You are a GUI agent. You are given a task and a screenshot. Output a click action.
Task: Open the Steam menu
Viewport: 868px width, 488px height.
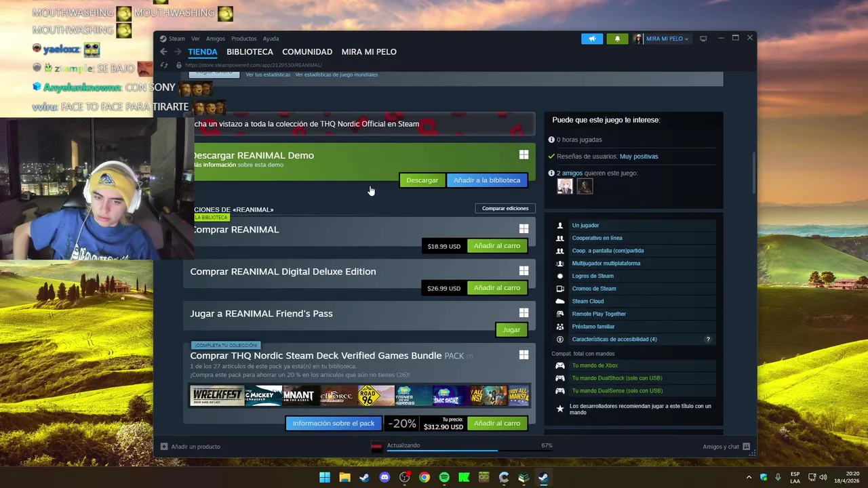point(176,39)
